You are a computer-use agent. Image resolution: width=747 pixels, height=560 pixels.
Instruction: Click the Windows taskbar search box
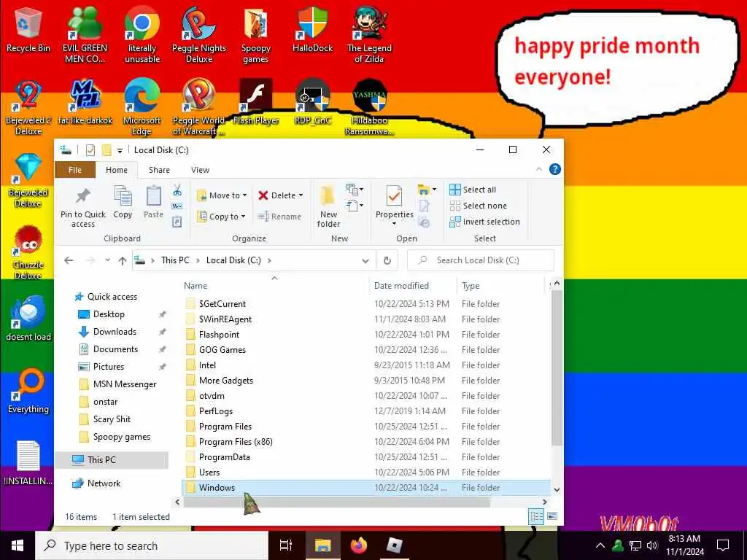[152, 545]
